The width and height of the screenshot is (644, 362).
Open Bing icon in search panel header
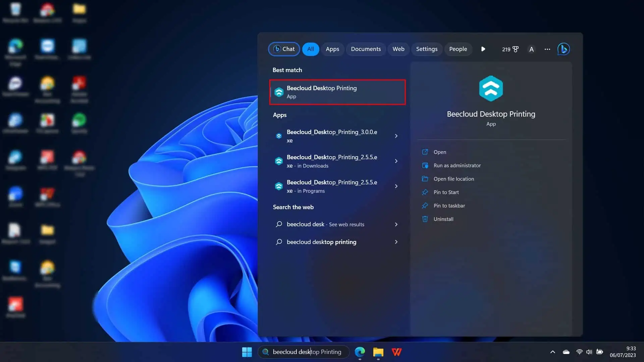pos(563,49)
